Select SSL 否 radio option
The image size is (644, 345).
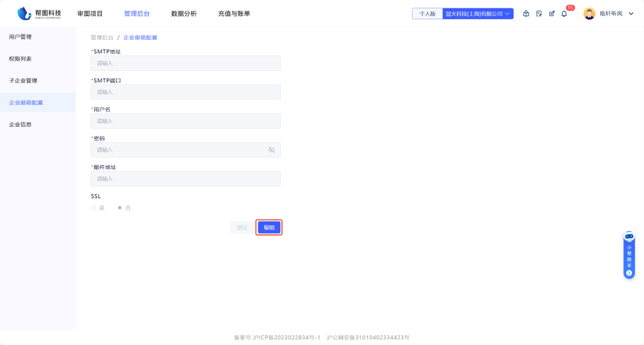click(x=120, y=208)
